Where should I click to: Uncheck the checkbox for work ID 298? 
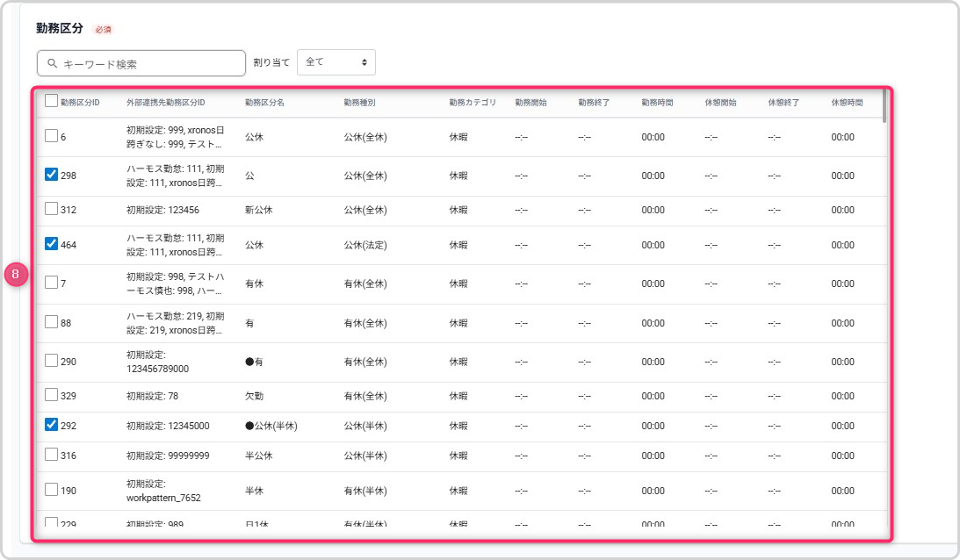pos(51,175)
